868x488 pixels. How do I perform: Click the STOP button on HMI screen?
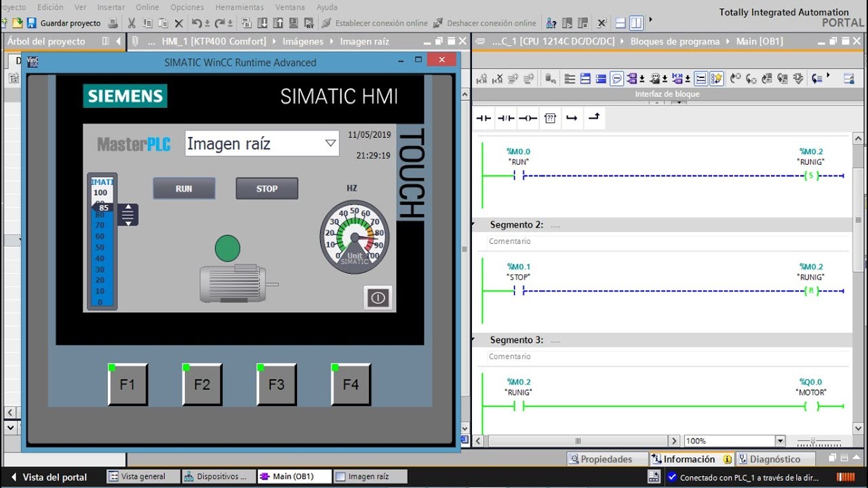point(267,188)
